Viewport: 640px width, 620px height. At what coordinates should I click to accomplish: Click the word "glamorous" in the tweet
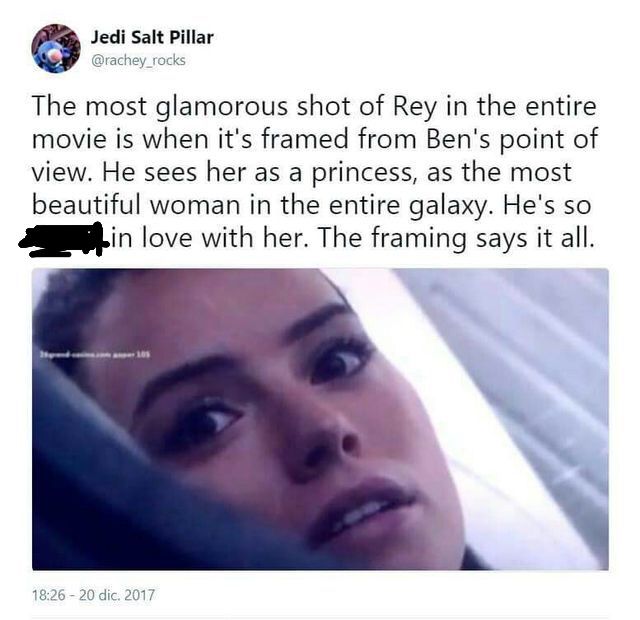point(222,108)
